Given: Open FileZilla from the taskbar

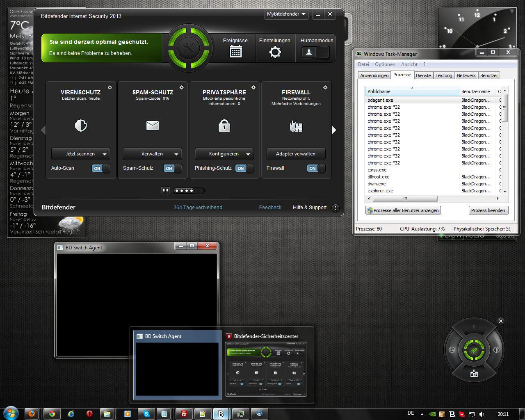Looking at the screenshot, I should 184,414.
